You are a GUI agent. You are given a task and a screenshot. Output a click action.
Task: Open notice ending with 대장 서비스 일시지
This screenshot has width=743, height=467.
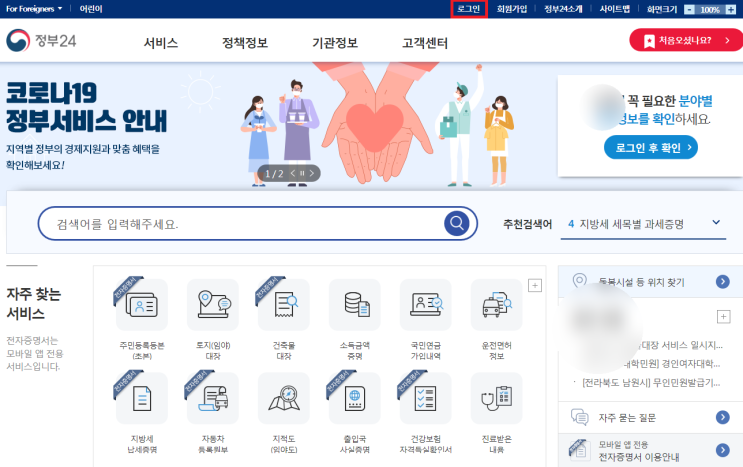coord(681,345)
